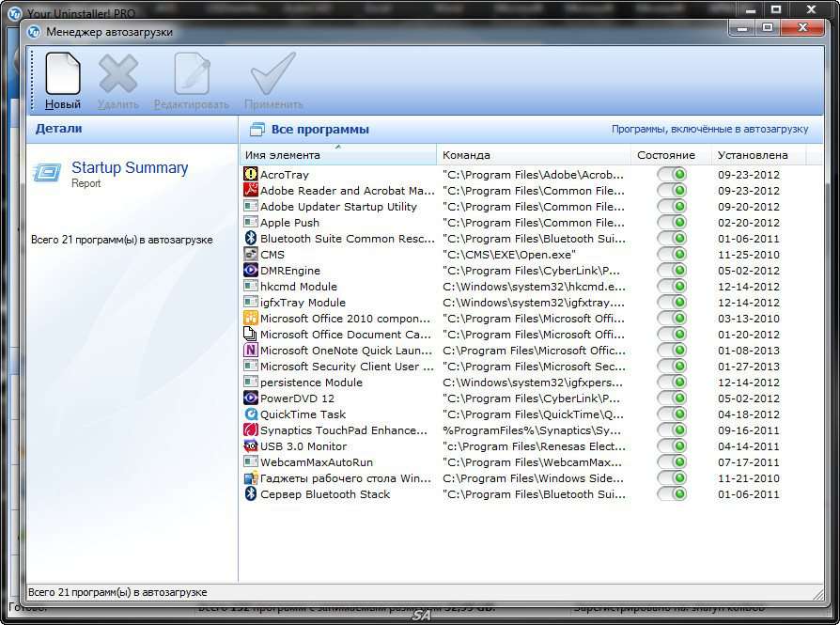
Task: Select the QuickTime Task entry icon
Action: [251, 414]
